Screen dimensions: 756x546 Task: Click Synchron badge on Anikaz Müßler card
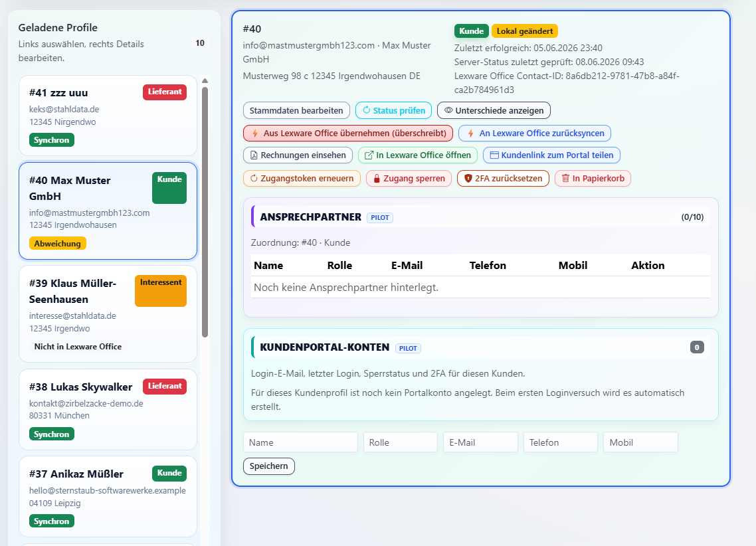point(52,521)
